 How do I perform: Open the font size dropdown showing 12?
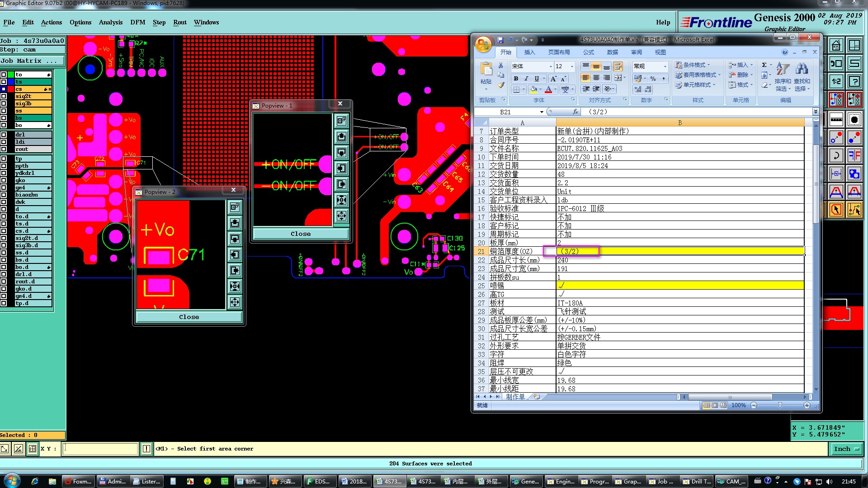[572, 66]
